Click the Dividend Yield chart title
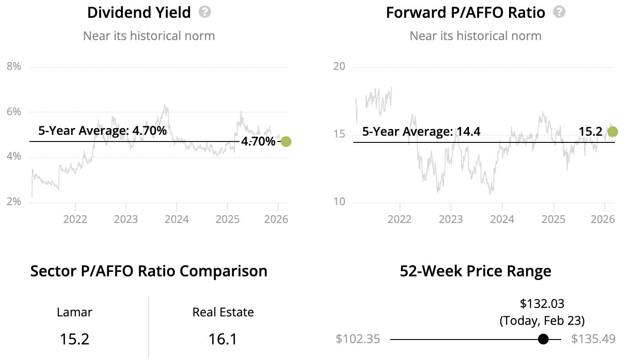Image resolution: width=631 pixels, height=364 pixels. tap(139, 12)
